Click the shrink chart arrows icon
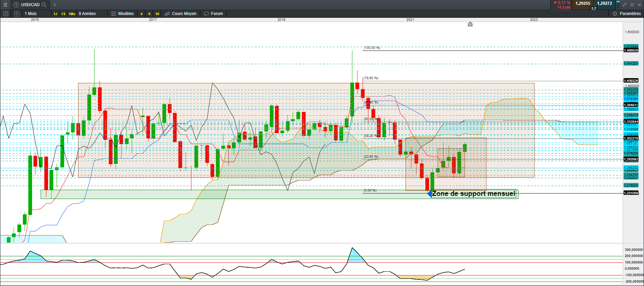 click(x=625, y=5)
